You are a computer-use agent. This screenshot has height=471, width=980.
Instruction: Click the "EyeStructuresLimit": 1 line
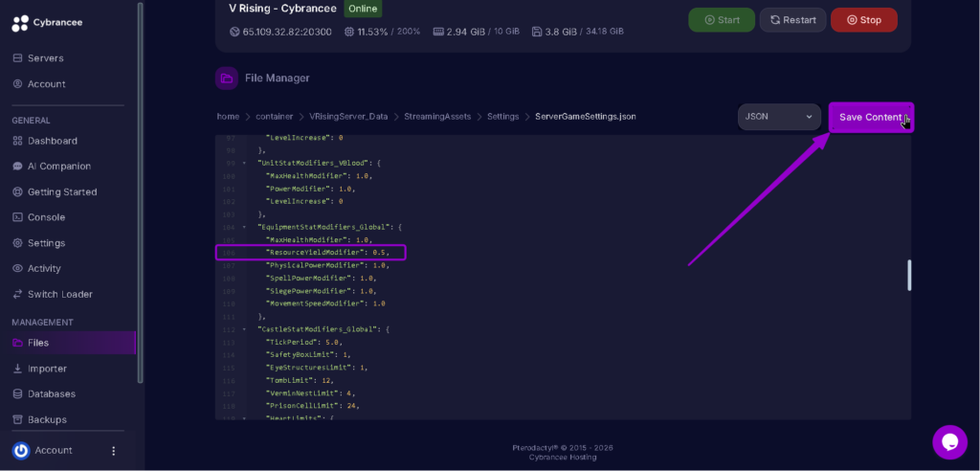click(316, 368)
